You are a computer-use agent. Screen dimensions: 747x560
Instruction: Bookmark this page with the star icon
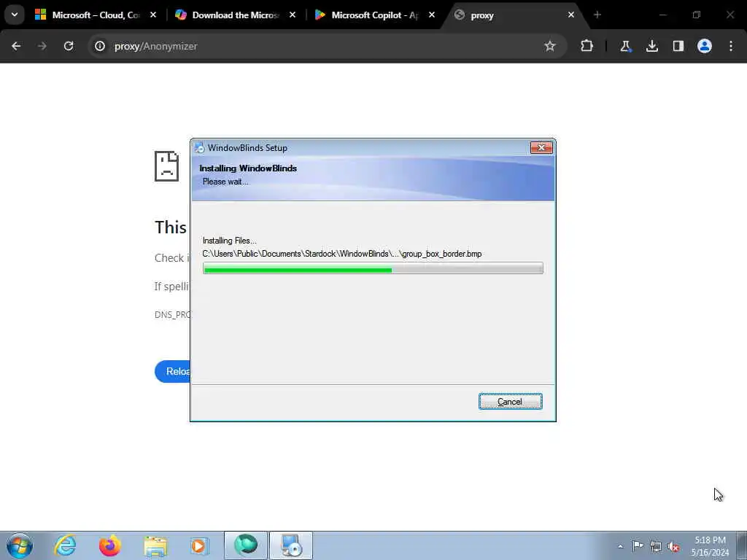point(550,46)
